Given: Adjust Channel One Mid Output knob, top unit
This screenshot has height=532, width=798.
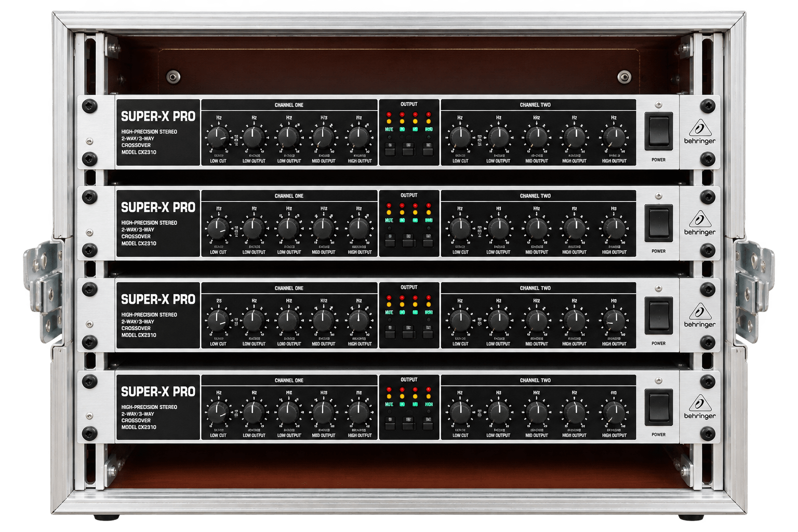Looking at the screenshot, I should coord(323,137).
